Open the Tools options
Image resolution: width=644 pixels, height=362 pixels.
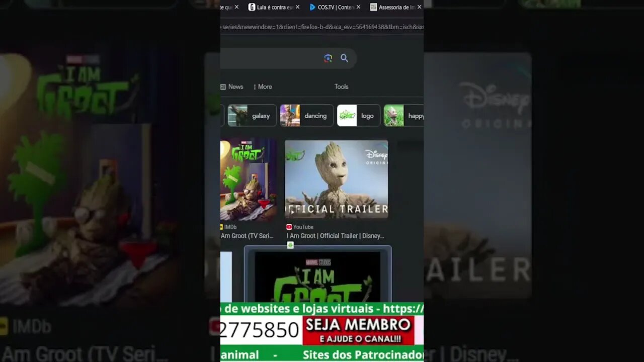(x=342, y=86)
